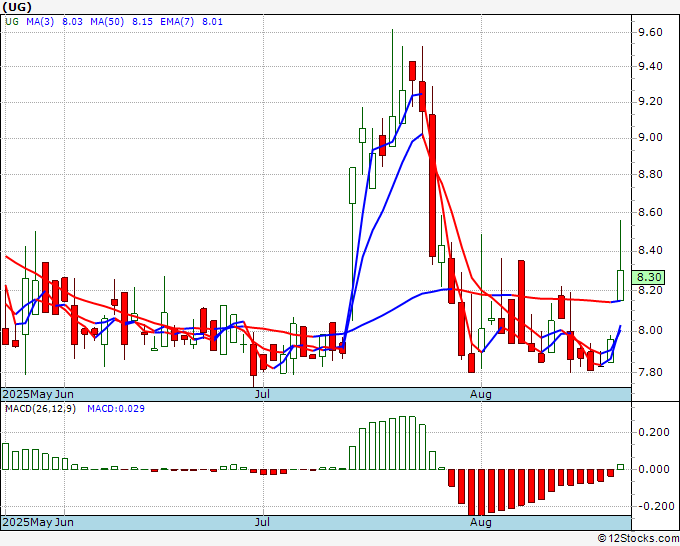
Task: Click the 9.00 price axis label
Action: pyautogui.click(x=650, y=137)
